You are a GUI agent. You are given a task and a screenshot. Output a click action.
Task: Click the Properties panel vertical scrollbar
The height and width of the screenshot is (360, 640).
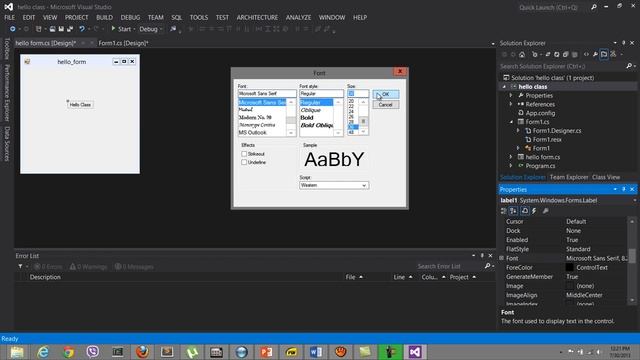tap(632, 260)
